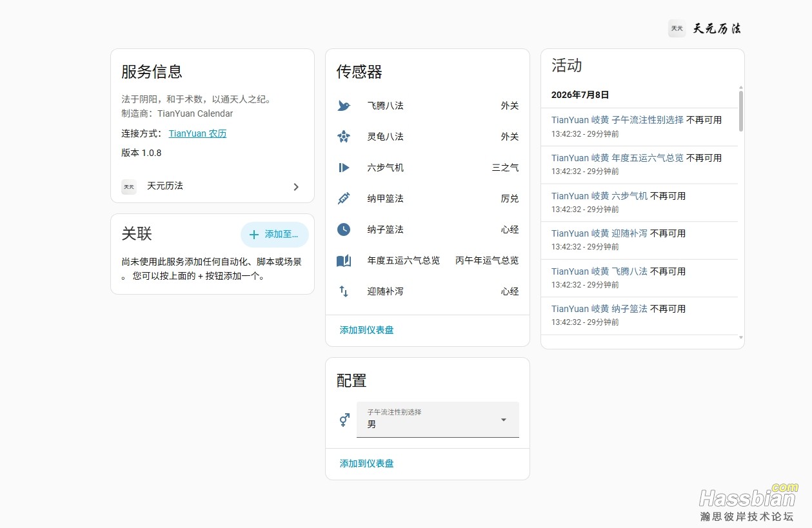Screen dimensions: 812x528
Task: Click the gender symbol icon in 配置
Action: tap(344, 420)
